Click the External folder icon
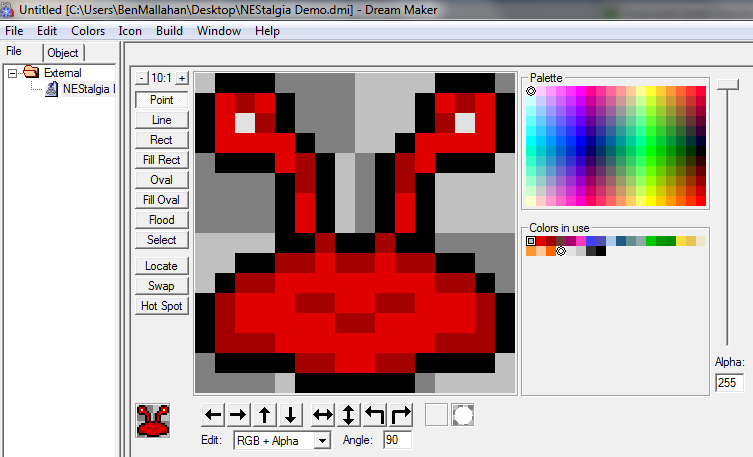 pyautogui.click(x=31, y=72)
